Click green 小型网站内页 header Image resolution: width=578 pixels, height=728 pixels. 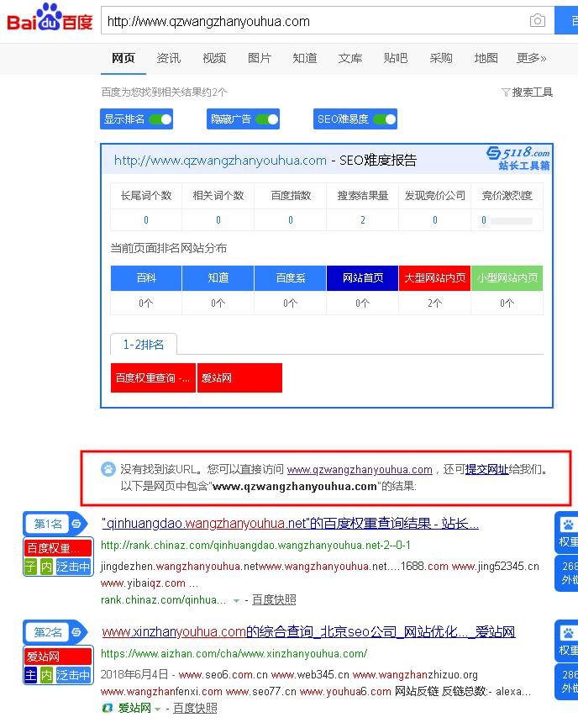(507, 278)
